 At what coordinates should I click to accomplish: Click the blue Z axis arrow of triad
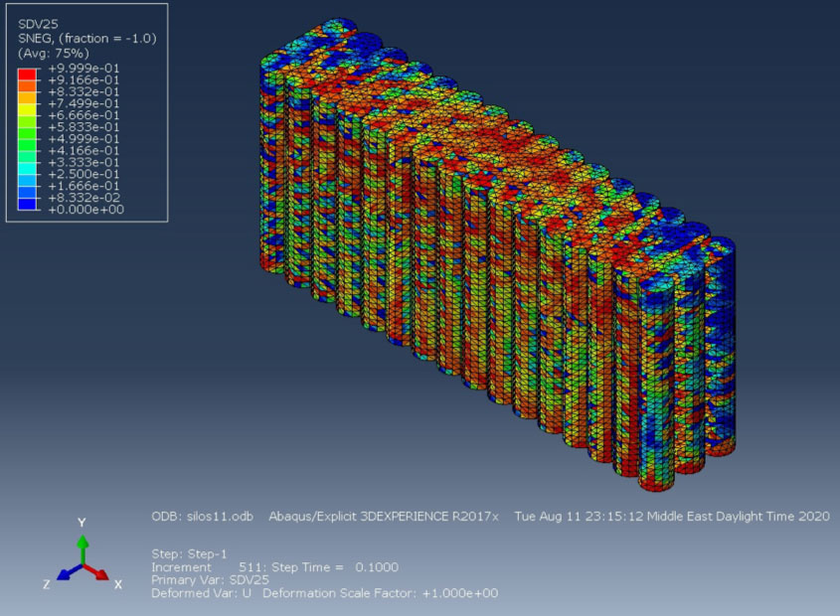click(x=69, y=572)
